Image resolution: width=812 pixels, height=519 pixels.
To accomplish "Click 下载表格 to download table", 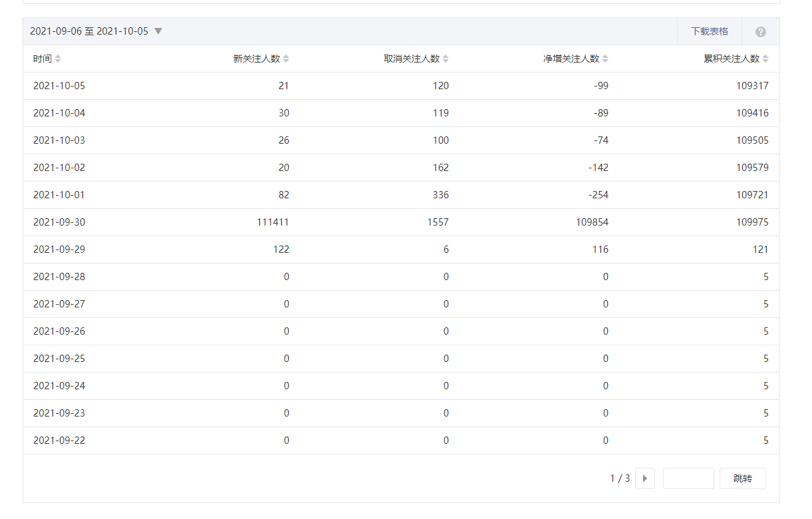I will point(709,31).
